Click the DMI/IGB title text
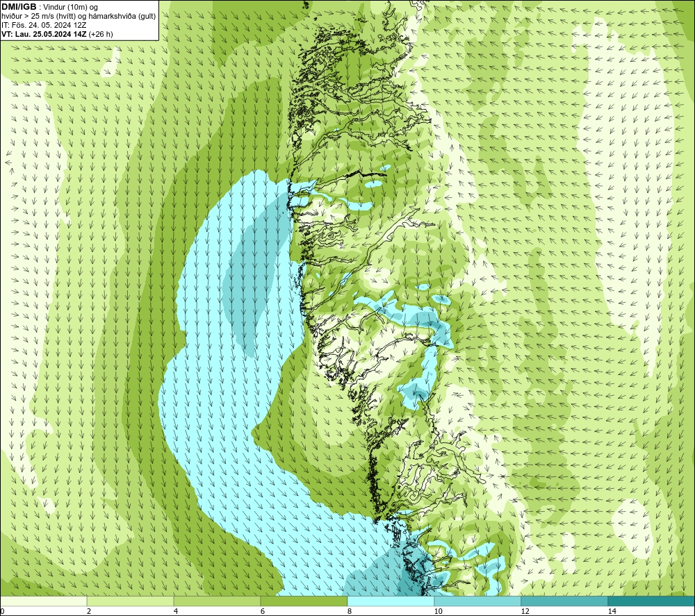Screen dimensions: 695x616 [x=19, y=7]
